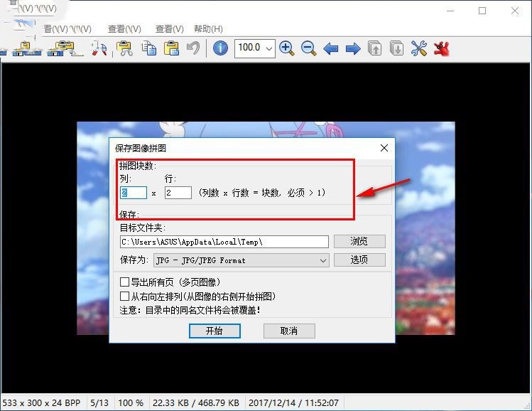Click the Zoom In magnifier icon

point(286,48)
